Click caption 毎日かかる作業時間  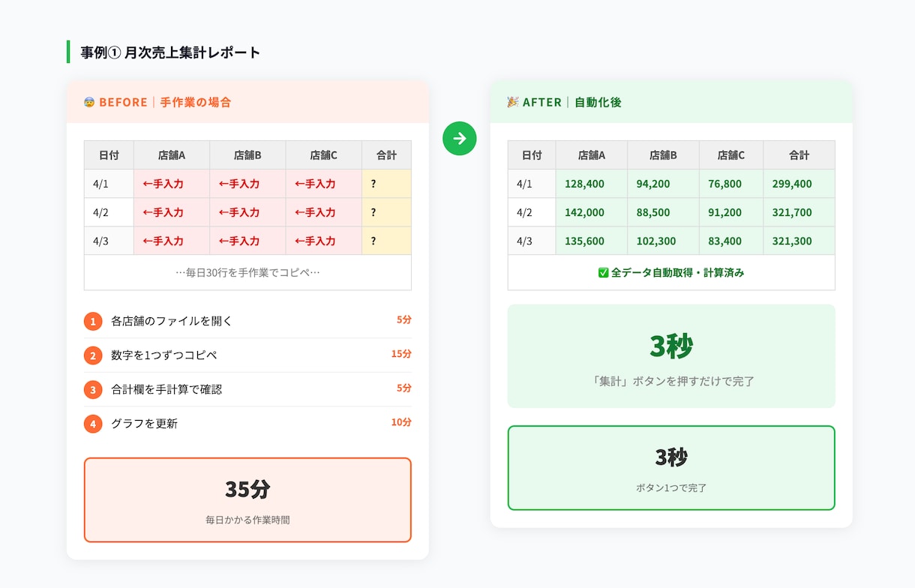247,520
